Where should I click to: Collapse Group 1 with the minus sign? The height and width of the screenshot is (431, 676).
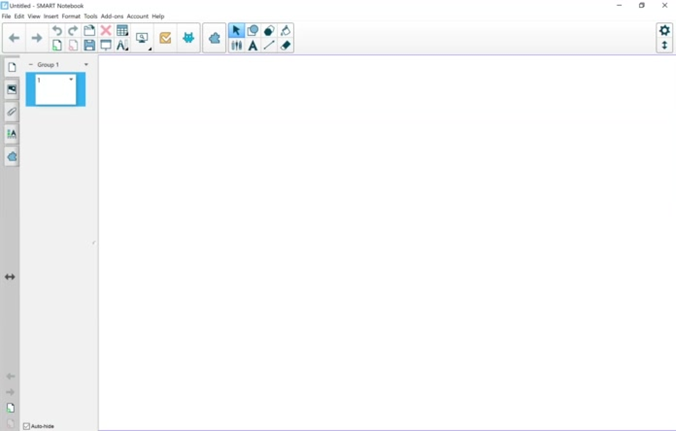point(31,65)
